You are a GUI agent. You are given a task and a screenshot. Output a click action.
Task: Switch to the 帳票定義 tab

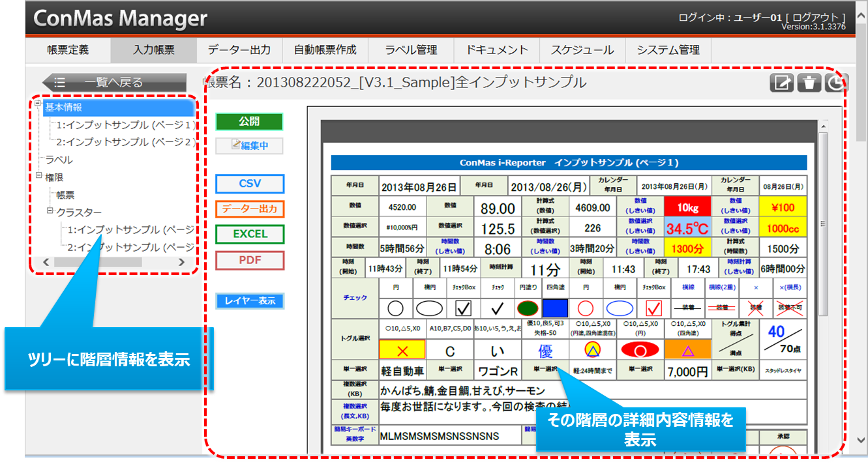pos(68,50)
